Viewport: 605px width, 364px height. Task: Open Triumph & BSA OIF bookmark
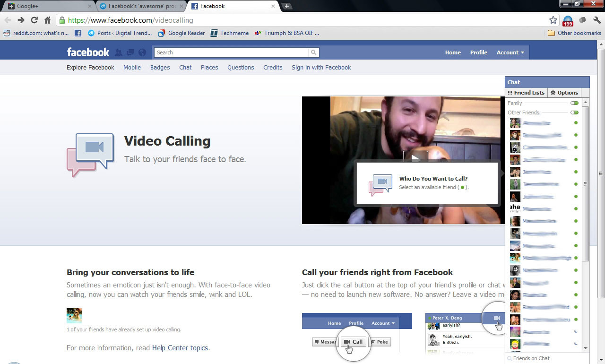point(287,33)
